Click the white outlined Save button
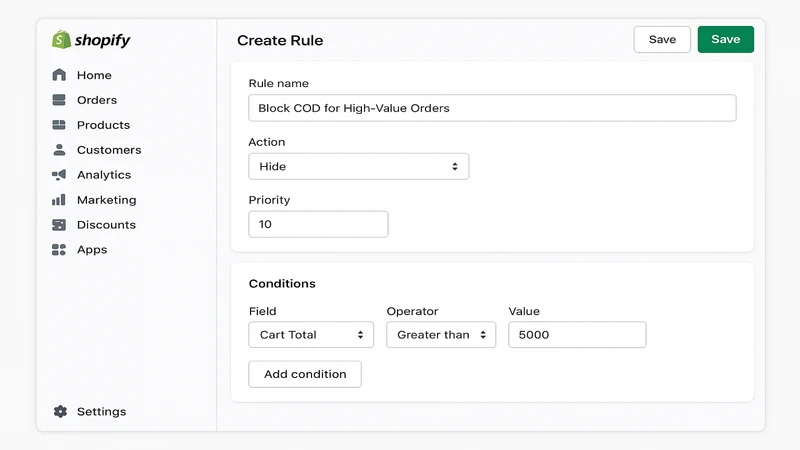Screen dimensions: 800x450 tap(662, 39)
